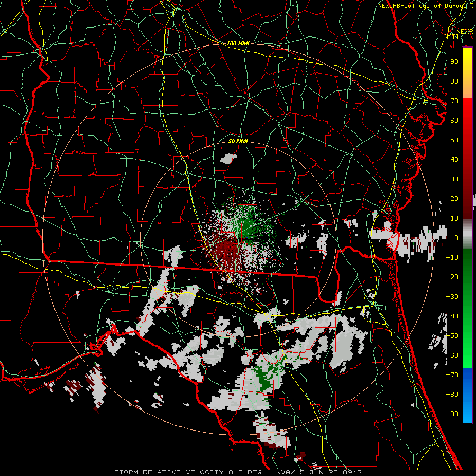This screenshot has width=476, height=476.
Task: Click "STORM RELATIVE VELOCITY" in bottom caption
Action: [x=169, y=472]
